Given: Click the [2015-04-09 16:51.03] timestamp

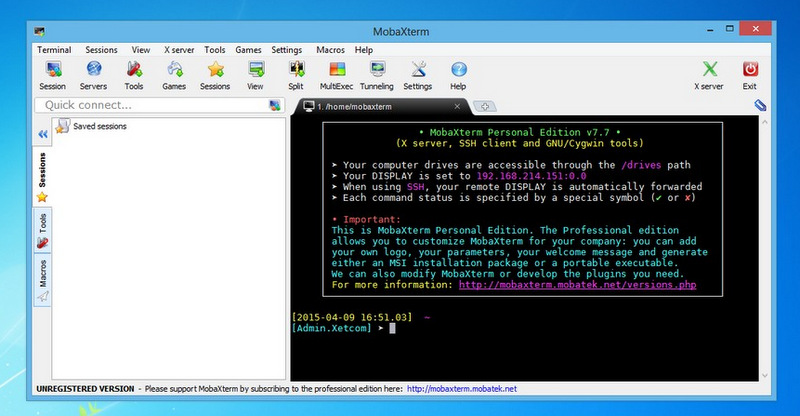Looking at the screenshot, I should click(352, 317).
